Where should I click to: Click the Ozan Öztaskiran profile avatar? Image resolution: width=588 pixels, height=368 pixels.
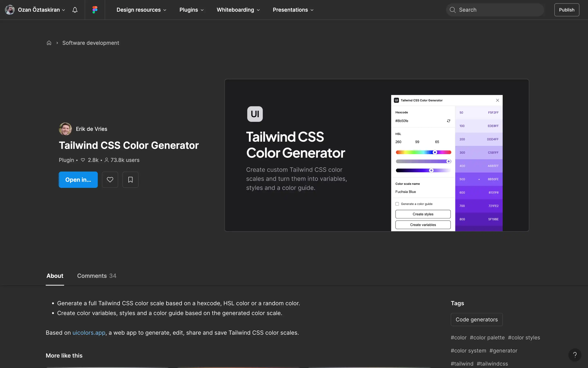point(10,10)
